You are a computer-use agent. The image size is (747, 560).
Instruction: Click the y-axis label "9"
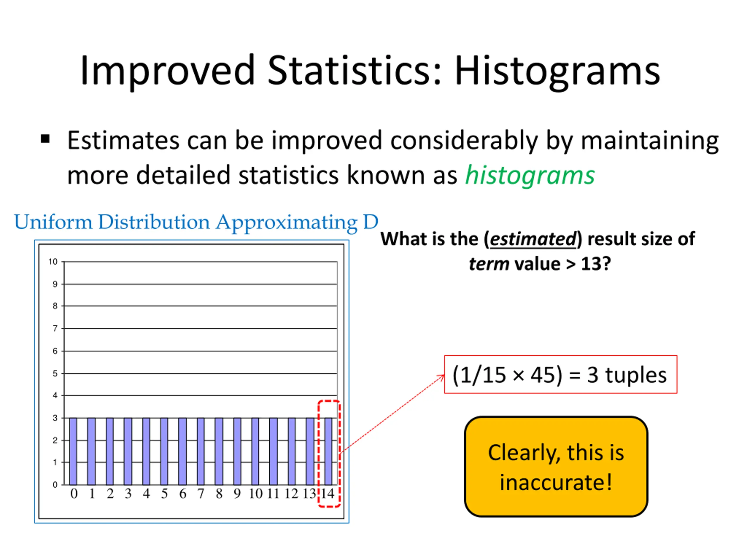point(55,284)
